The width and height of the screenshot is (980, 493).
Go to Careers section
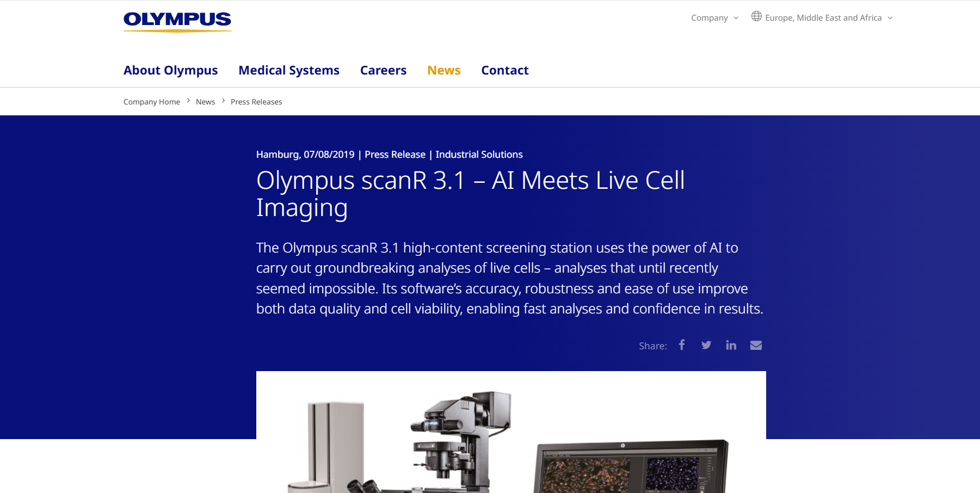tap(383, 70)
